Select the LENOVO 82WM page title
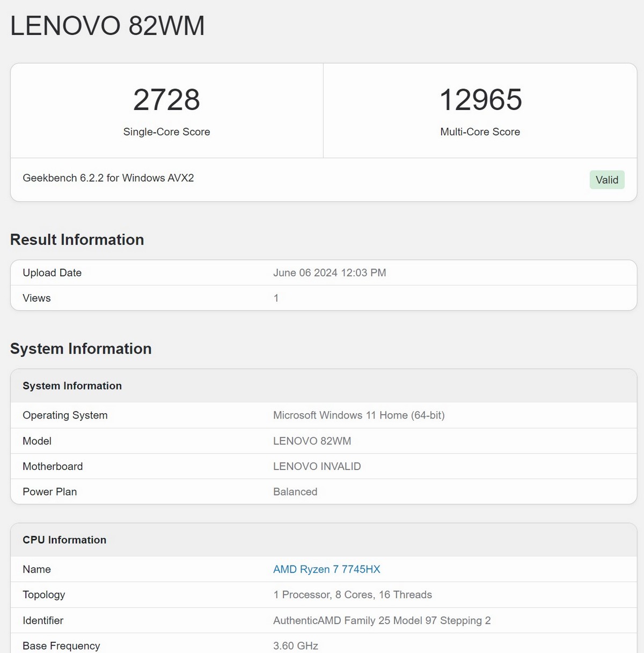644x653 pixels. (107, 26)
